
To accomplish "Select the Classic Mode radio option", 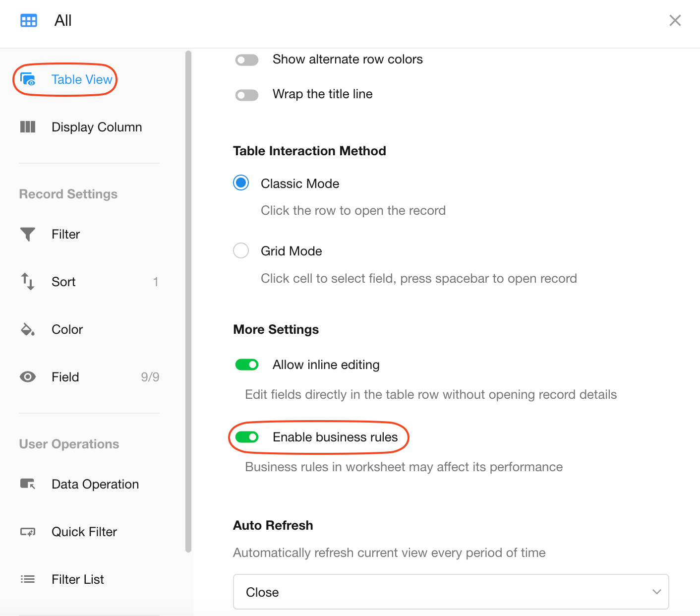I will click(x=241, y=183).
